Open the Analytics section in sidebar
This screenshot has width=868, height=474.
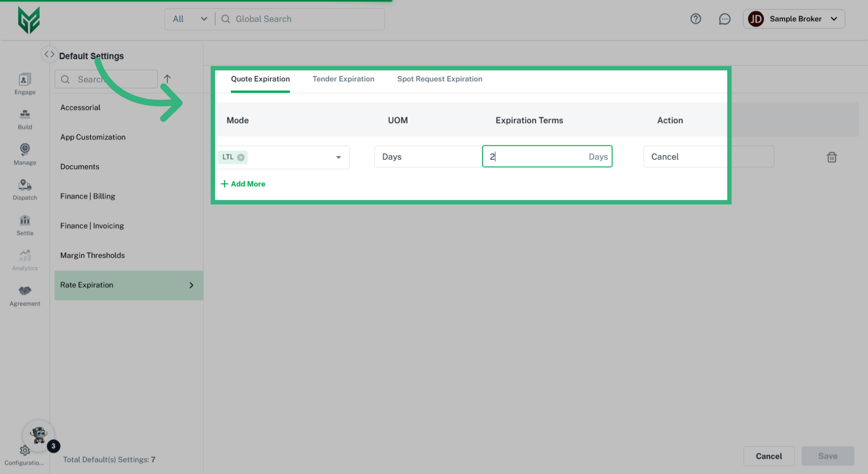24,260
